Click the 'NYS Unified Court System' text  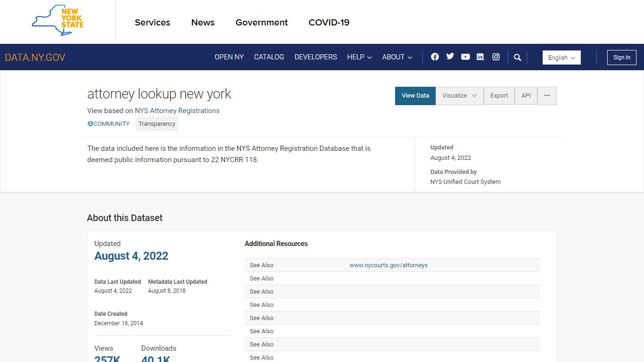[465, 182]
